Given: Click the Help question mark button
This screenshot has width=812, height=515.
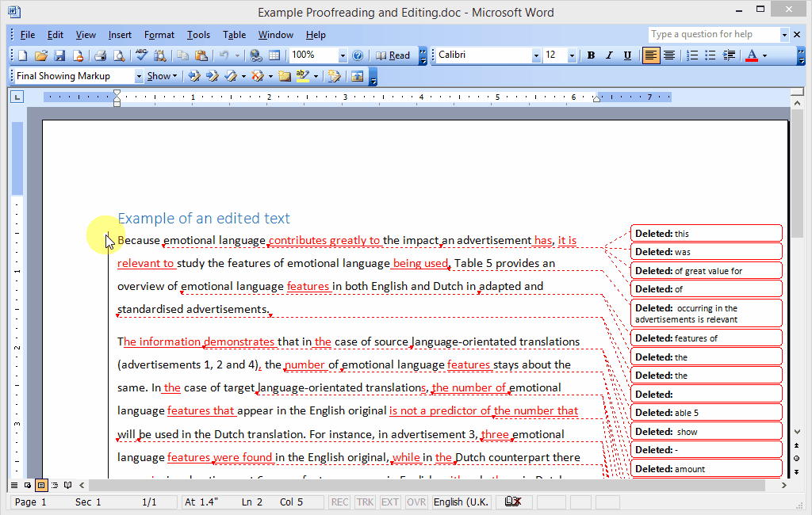Looking at the screenshot, I should click(358, 55).
